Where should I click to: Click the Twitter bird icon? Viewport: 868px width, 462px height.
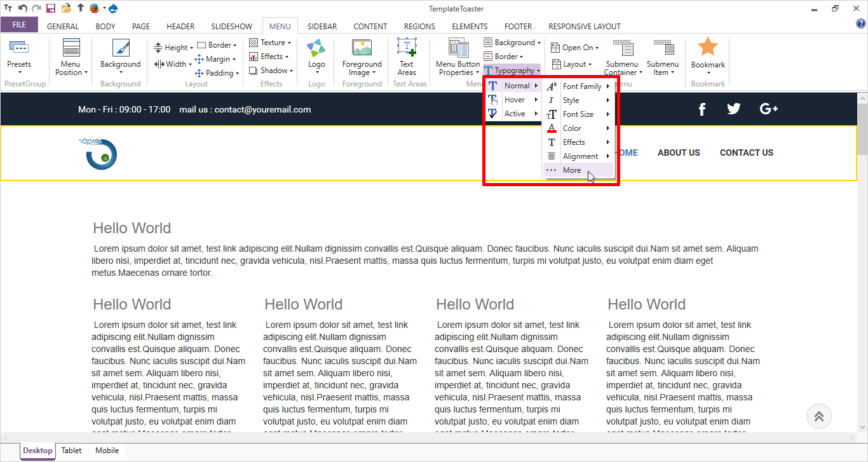734,109
